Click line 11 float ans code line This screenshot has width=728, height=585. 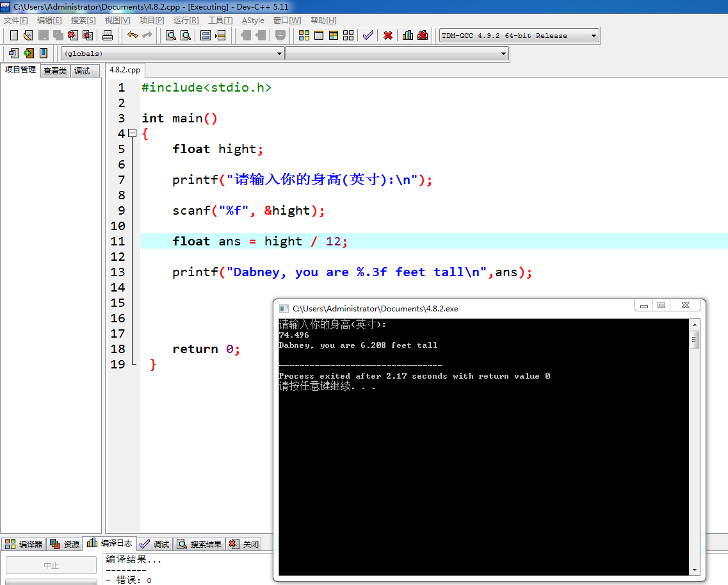pos(433,241)
